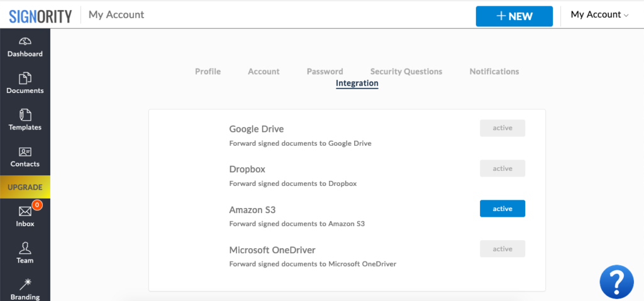This screenshot has width=644, height=301.
Task: Open the Branding magic wand icon
Action: tap(25, 285)
